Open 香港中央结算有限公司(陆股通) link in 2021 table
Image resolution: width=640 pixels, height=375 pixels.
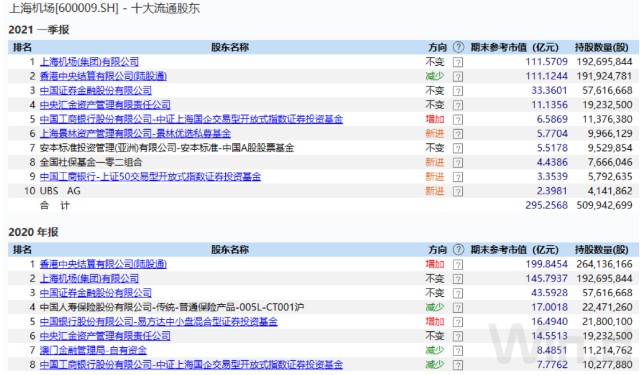pyautogui.click(x=103, y=76)
